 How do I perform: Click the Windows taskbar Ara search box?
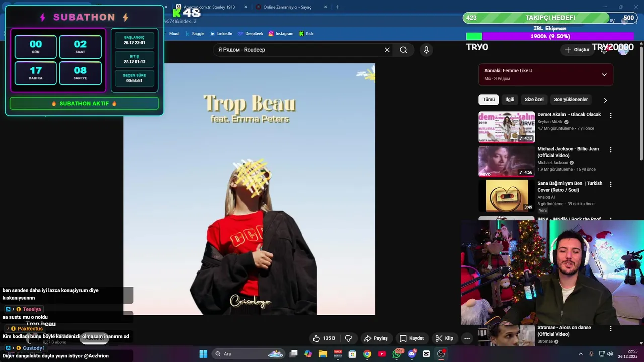click(248, 354)
